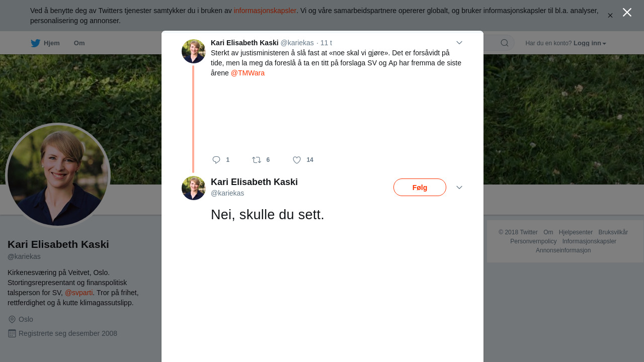Click the Hjelpesenter footer link

[576, 232]
